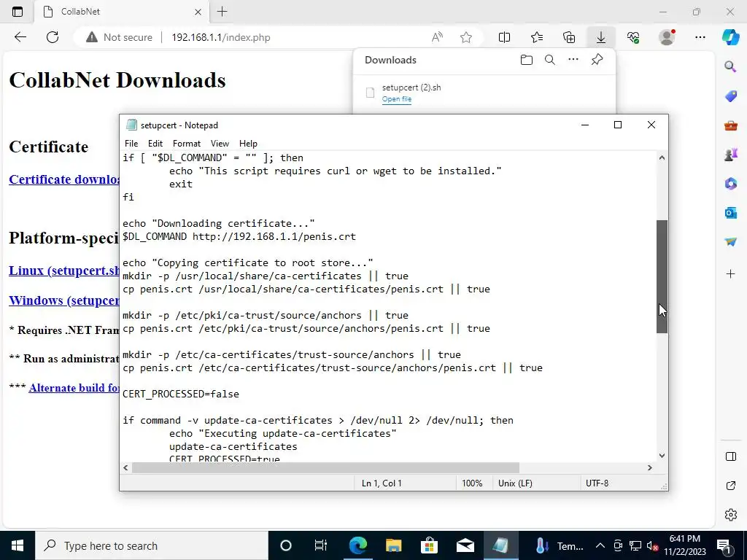The width and height of the screenshot is (747, 560).
Task: Click Notepad horizontal scrollbar thumb
Action: tap(325, 467)
